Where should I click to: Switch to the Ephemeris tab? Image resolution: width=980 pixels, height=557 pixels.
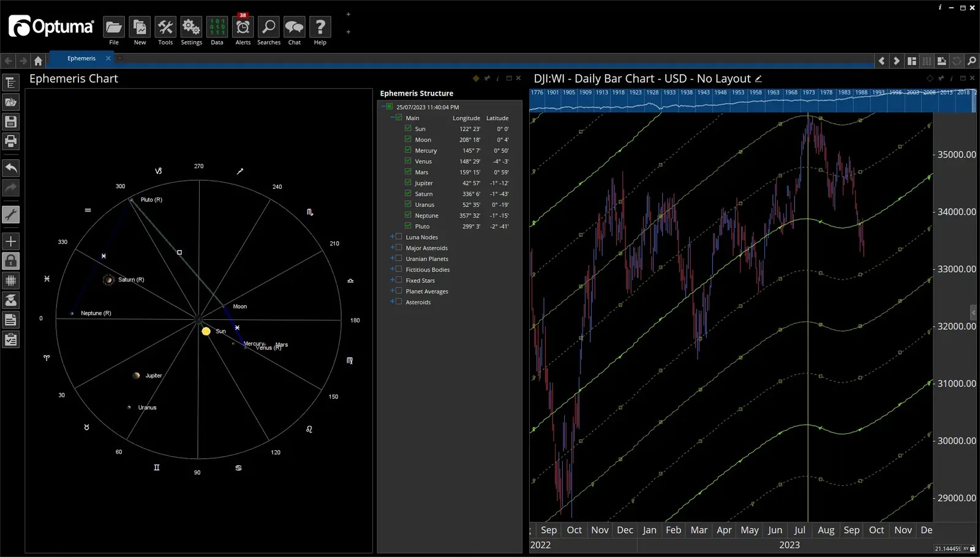(x=81, y=59)
